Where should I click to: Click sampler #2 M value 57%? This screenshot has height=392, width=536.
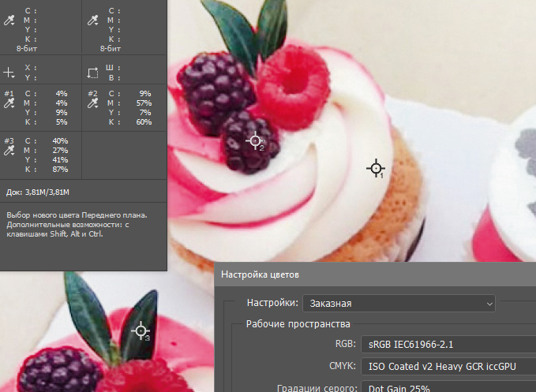144,103
